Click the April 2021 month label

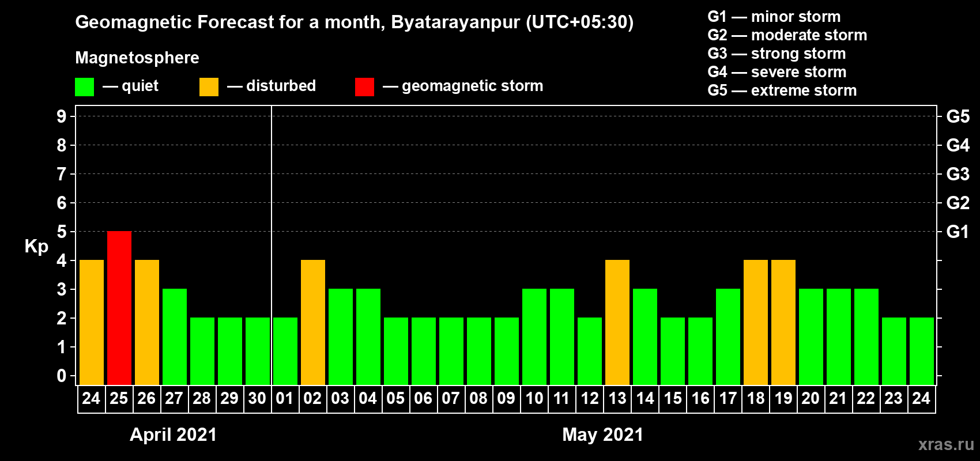pyautogui.click(x=173, y=434)
